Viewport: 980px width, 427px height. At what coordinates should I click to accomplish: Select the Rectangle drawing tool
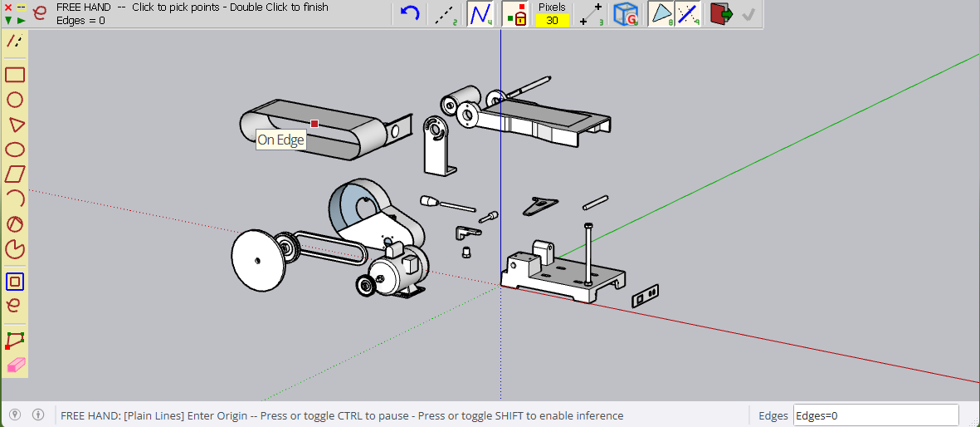point(15,75)
